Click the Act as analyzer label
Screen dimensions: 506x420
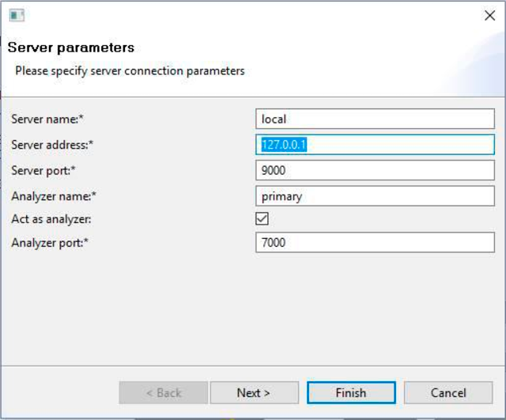(51, 219)
